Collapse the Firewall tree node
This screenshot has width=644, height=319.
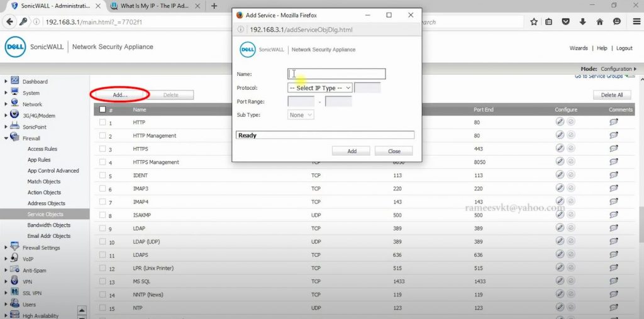click(x=6, y=138)
